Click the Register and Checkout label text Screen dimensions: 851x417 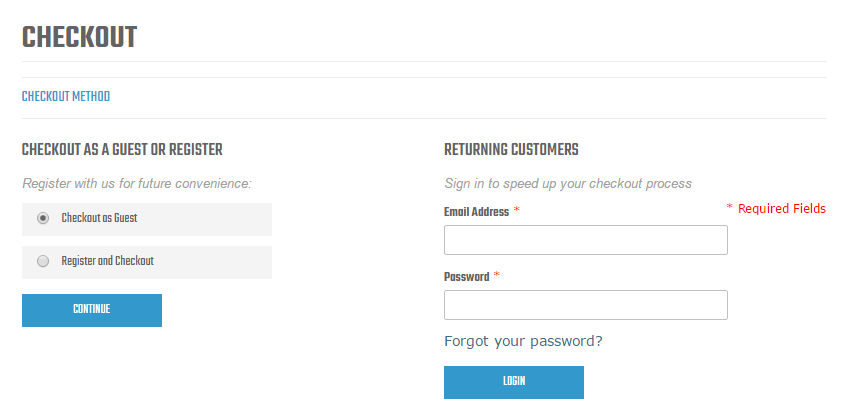107,261
